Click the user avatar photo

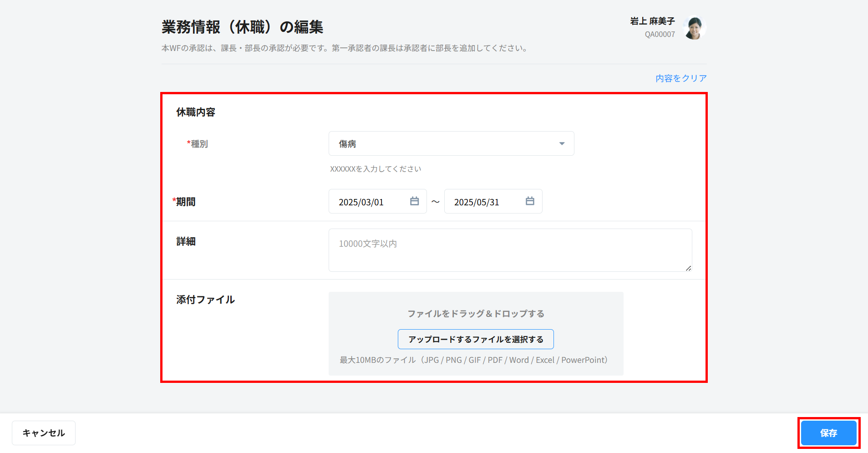coord(694,28)
